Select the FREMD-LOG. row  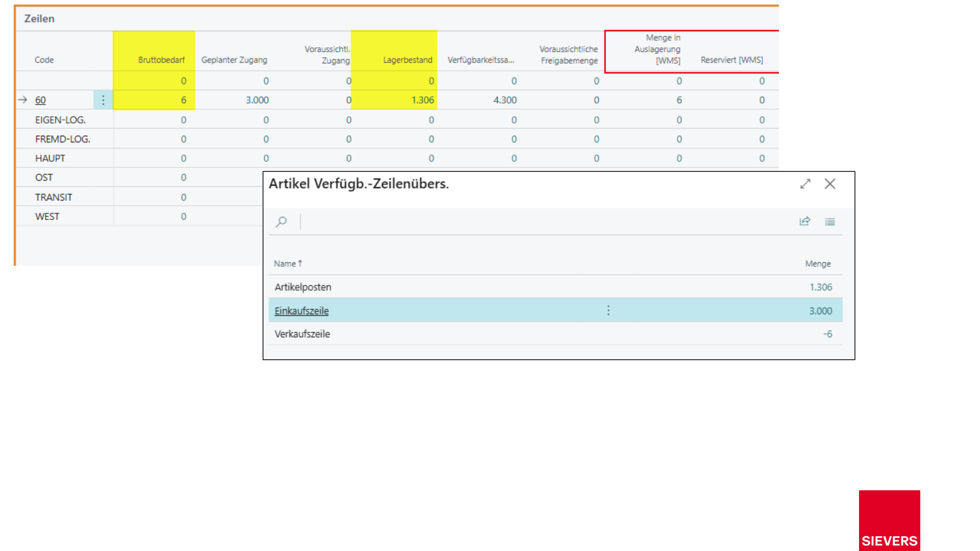397,139
